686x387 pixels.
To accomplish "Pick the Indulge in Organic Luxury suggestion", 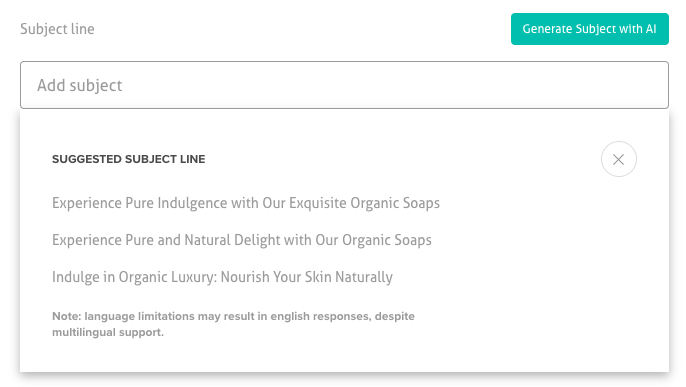I will (222, 277).
